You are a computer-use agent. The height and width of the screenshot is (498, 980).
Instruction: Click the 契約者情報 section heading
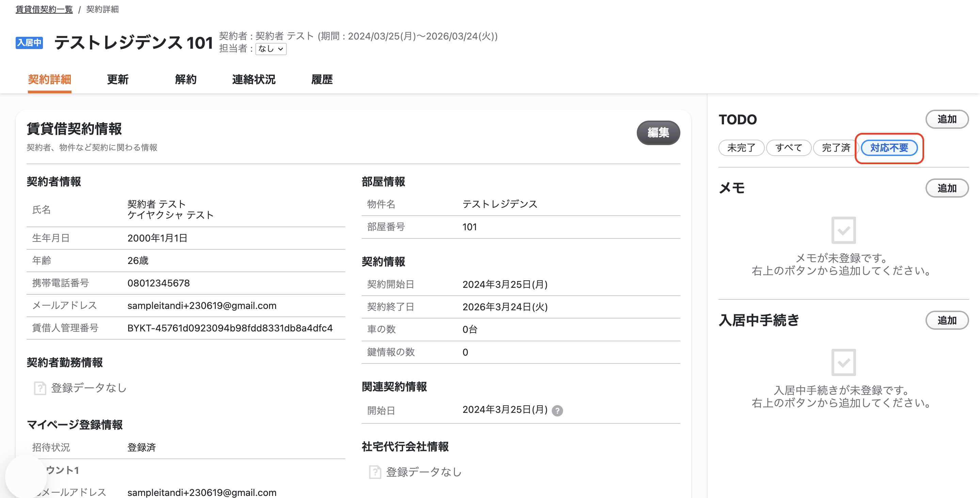click(x=54, y=182)
